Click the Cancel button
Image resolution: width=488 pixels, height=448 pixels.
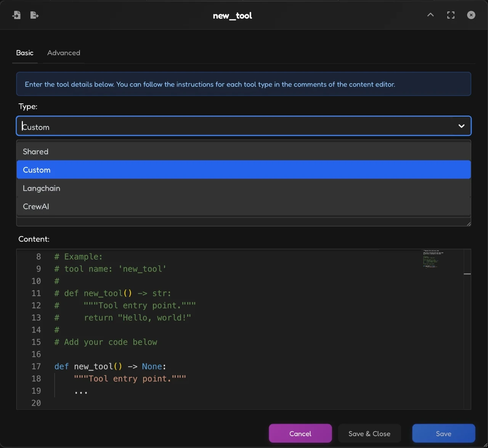(x=300, y=434)
